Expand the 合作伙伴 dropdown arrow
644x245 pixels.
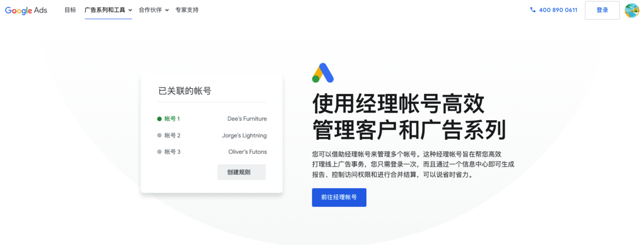[167, 10]
